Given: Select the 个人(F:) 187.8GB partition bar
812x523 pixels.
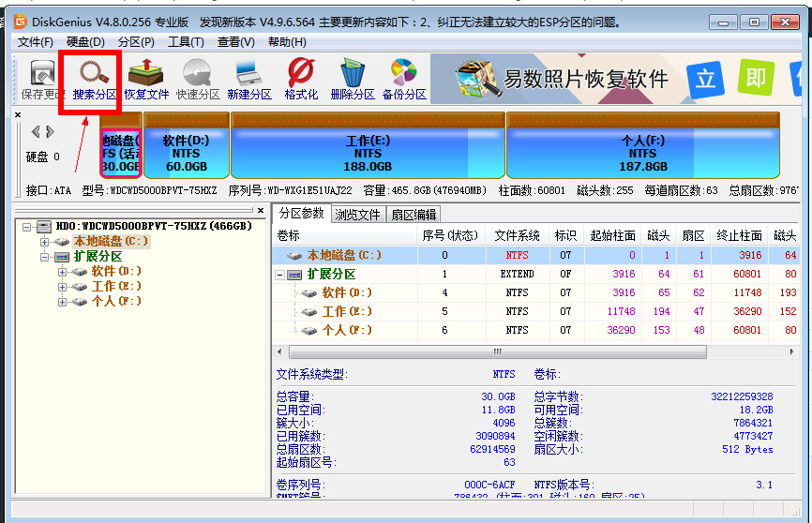Looking at the screenshot, I should coord(642,145).
